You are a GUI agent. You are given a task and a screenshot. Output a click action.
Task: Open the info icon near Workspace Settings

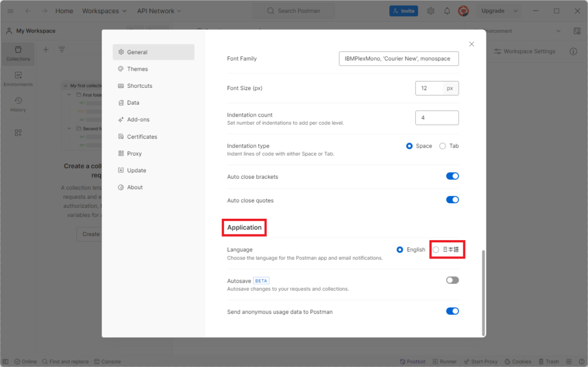574,52
